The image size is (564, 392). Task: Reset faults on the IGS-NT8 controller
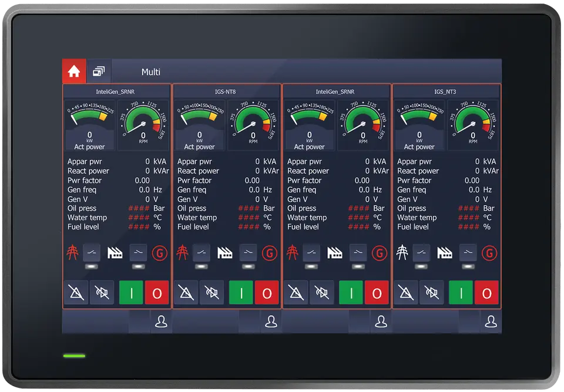coord(186,293)
